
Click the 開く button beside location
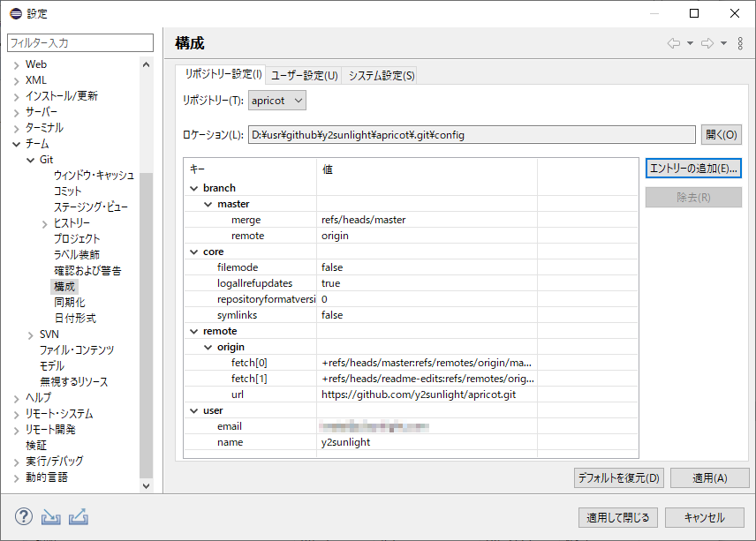[x=721, y=135]
